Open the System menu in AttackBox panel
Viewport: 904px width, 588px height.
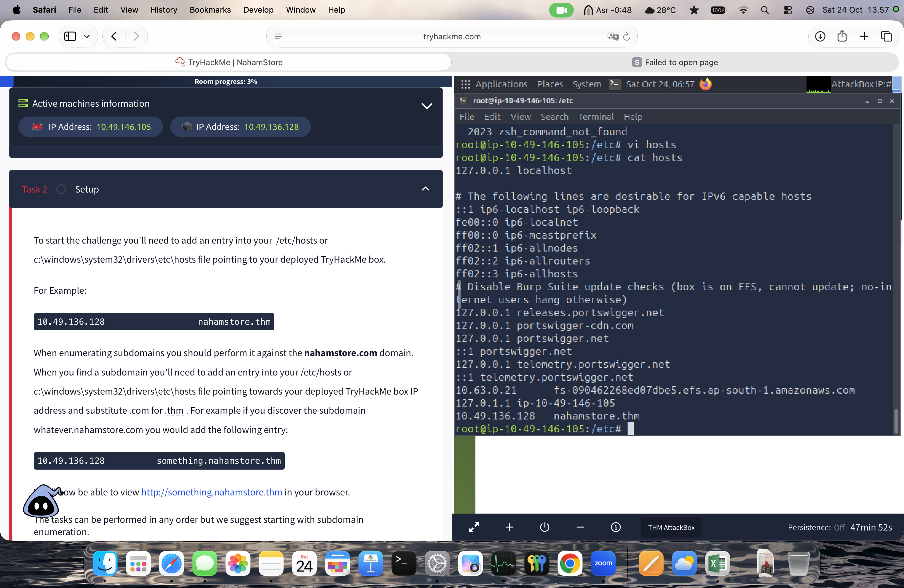[587, 84]
